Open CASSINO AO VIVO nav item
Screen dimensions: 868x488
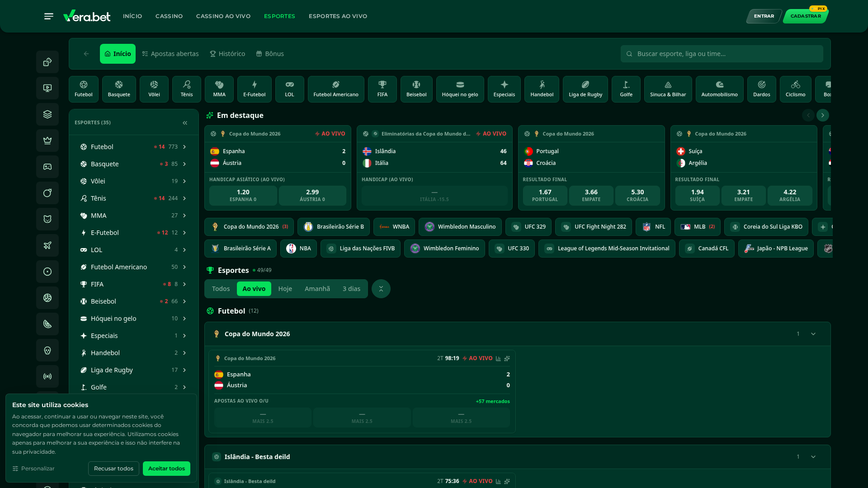[223, 16]
